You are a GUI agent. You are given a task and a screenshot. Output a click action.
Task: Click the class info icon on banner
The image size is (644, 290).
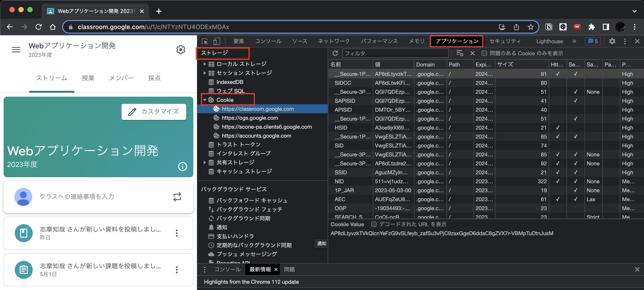[x=182, y=166]
